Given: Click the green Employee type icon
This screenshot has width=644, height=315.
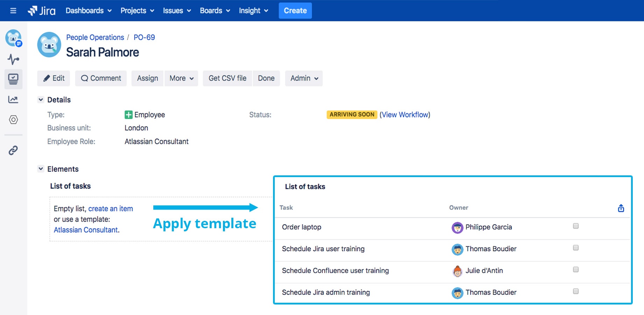Looking at the screenshot, I should (x=128, y=115).
